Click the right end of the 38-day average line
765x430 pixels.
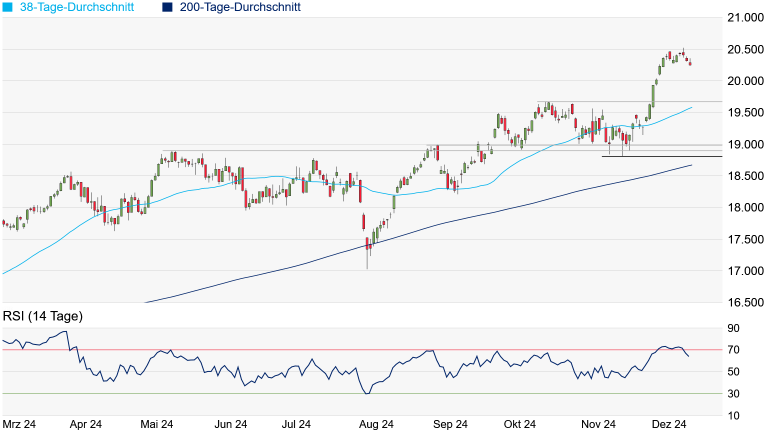coord(691,106)
